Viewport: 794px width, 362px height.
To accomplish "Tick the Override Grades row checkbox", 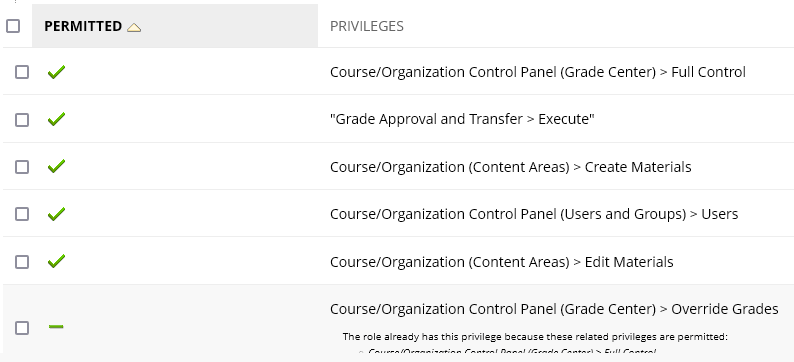I will [22, 328].
